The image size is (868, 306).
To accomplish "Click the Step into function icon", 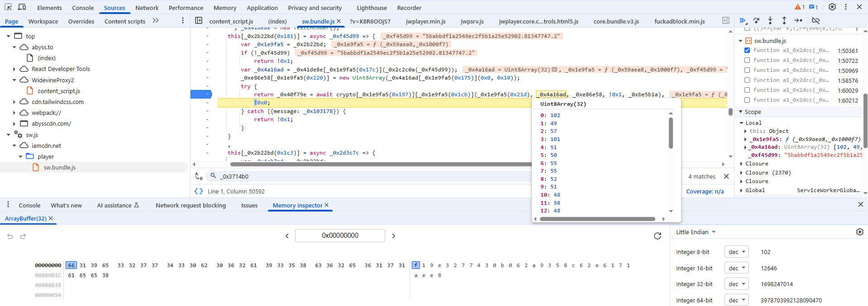I will point(770,20).
